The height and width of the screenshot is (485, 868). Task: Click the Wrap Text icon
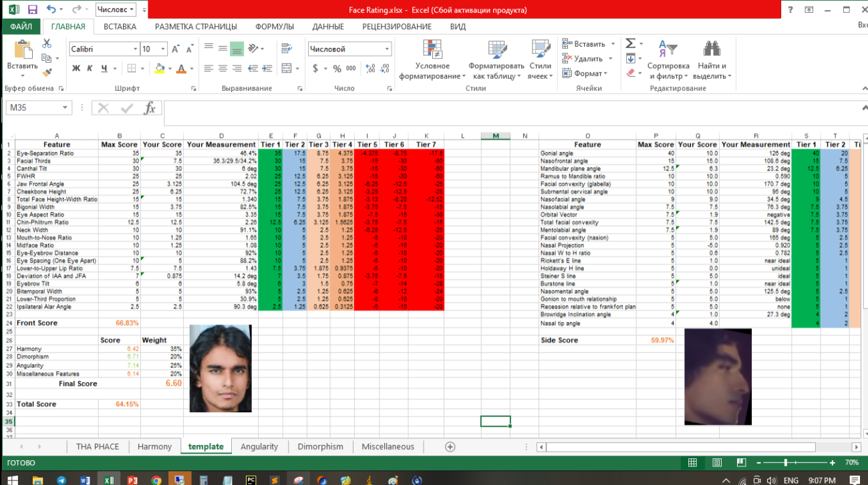click(x=287, y=49)
